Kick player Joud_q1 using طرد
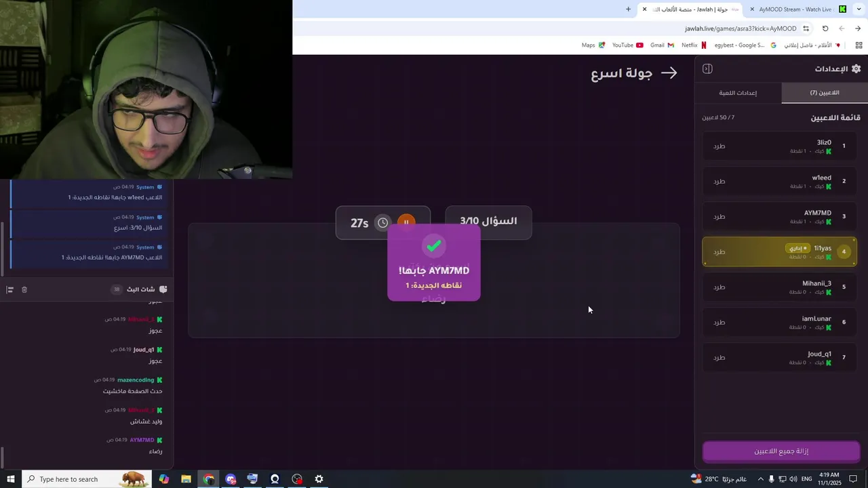 (719, 357)
